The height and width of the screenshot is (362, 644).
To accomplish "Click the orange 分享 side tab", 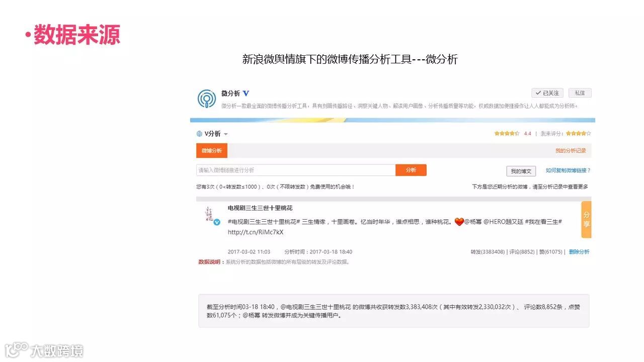I will (586, 219).
